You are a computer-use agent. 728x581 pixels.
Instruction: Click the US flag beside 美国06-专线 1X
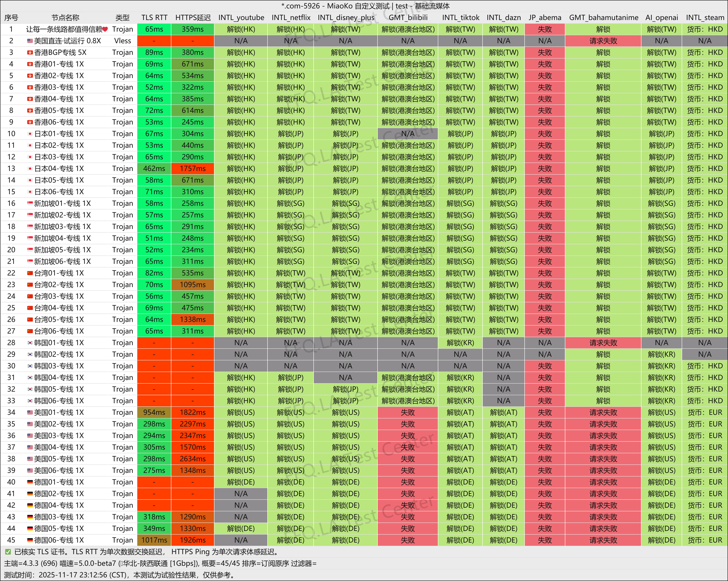tap(30, 471)
